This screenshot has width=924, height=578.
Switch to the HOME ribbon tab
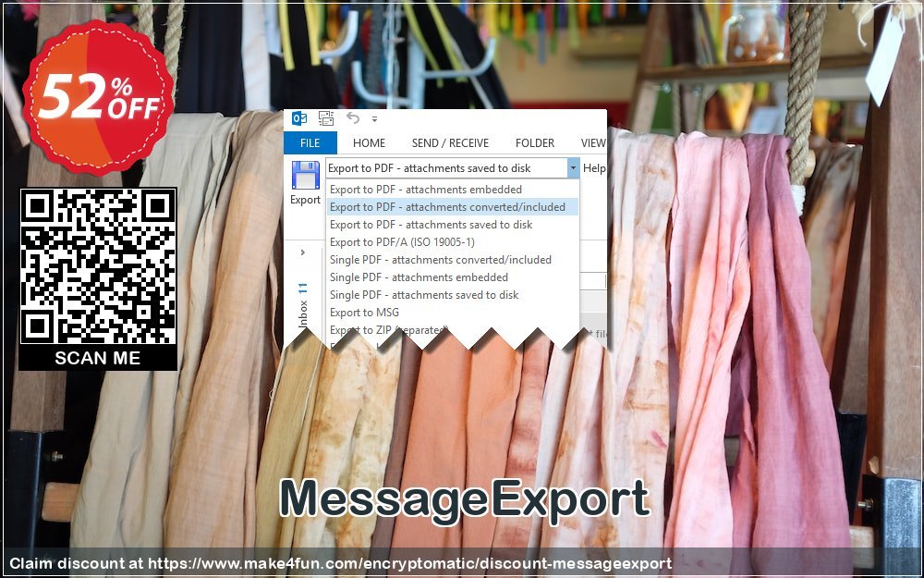pyautogui.click(x=369, y=142)
